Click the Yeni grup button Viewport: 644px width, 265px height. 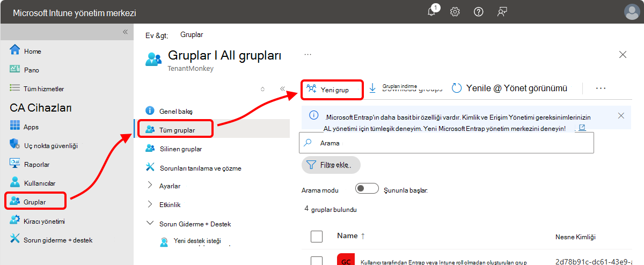(332, 90)
